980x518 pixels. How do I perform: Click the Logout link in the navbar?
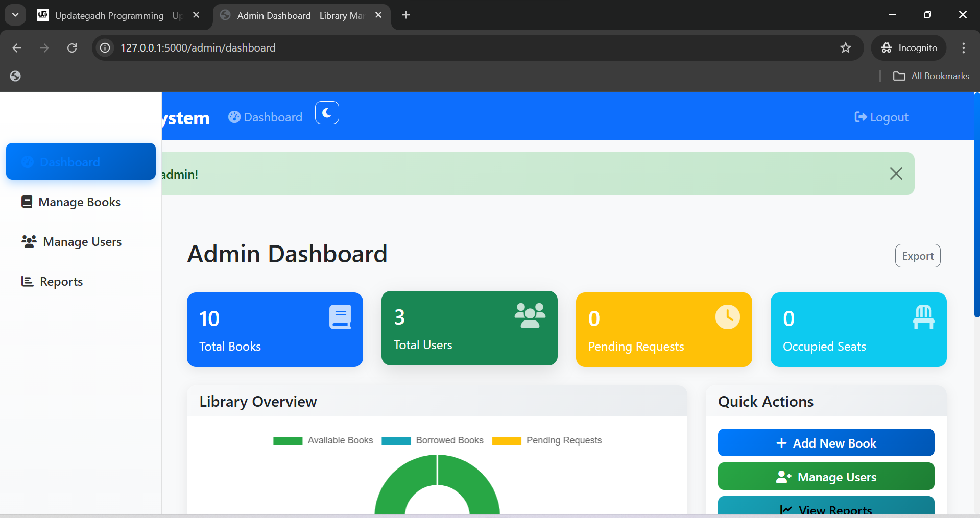pos(881,117)
